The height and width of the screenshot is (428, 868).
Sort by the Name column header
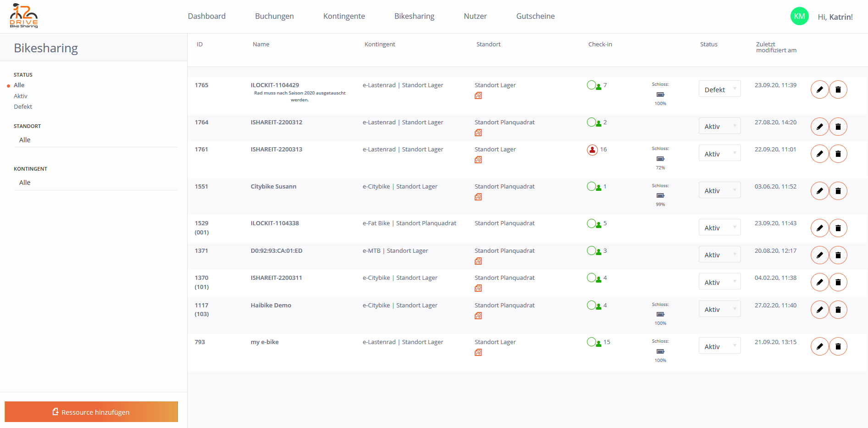(261, 44)
